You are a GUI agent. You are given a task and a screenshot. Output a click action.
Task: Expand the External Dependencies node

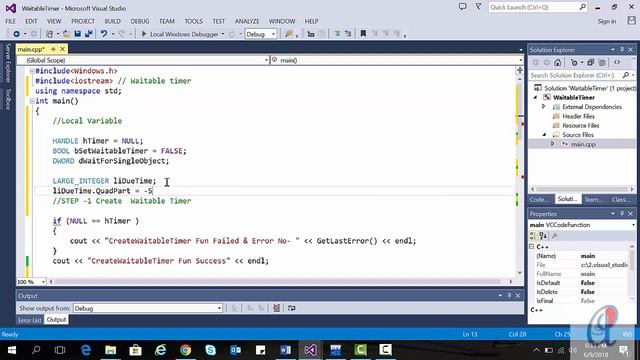(544, 107)
